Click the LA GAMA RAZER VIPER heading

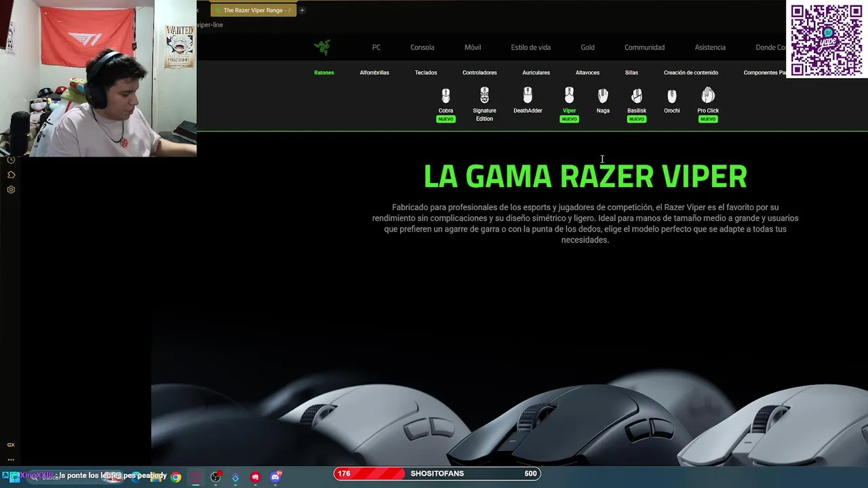pyautogui.click(x=585, y=177)
